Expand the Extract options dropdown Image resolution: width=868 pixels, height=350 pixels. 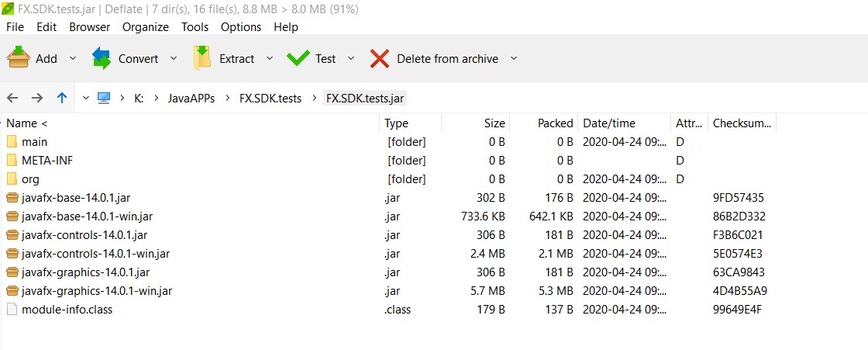(x=270, y=58)
